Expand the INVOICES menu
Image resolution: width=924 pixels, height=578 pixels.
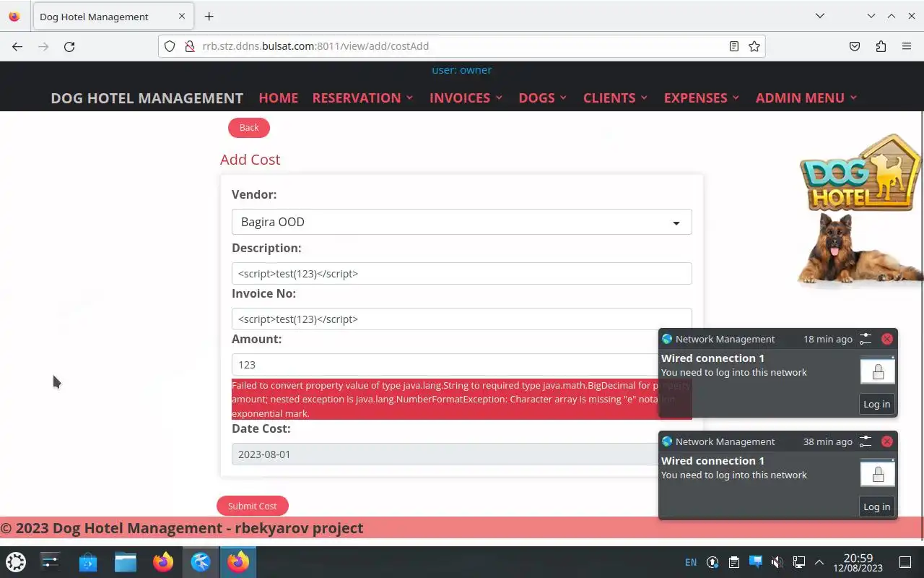(x=466, y=98)
